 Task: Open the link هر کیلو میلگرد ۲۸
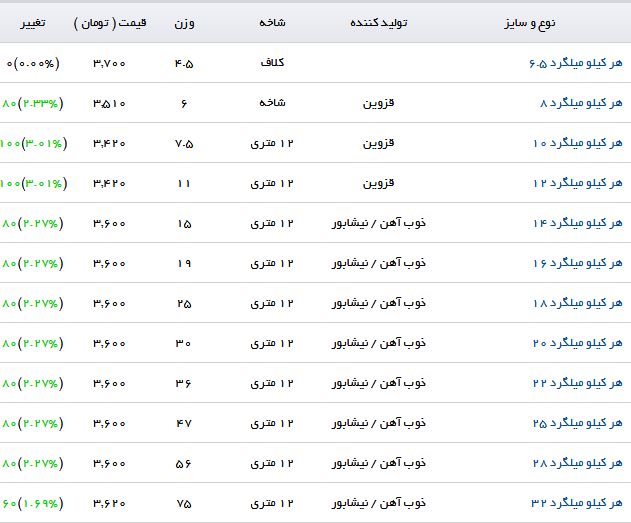(577, 463)
